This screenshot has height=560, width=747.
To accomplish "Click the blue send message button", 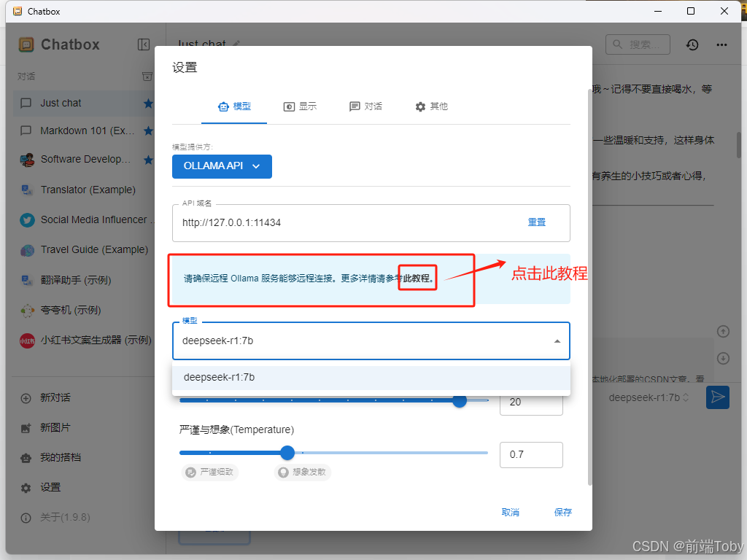I will click(718, 397).
